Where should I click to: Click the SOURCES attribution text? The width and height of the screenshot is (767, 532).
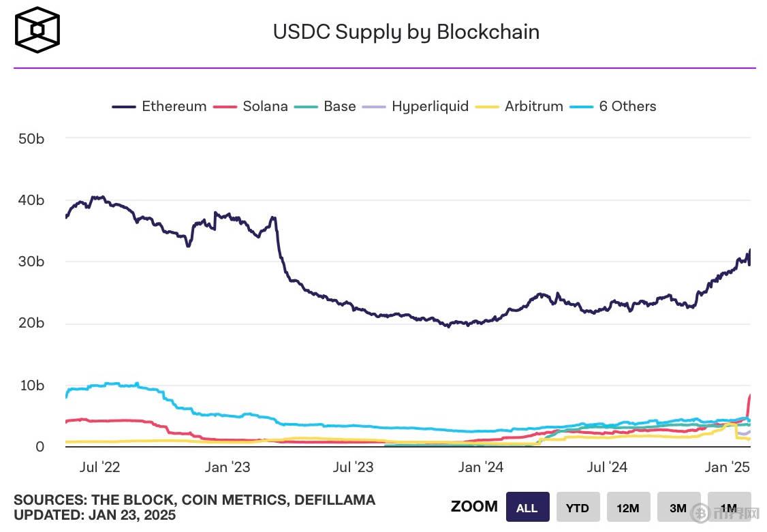click(x=194, y=500)
